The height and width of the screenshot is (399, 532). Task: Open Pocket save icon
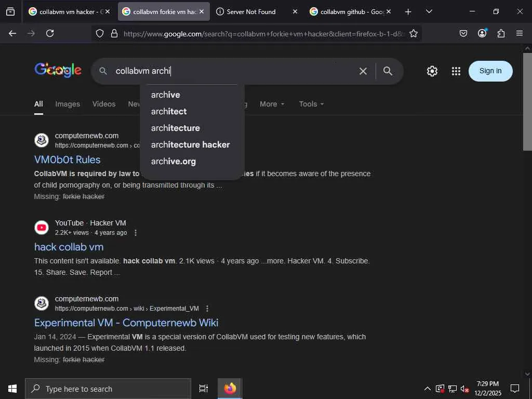(x=463, y=33)
